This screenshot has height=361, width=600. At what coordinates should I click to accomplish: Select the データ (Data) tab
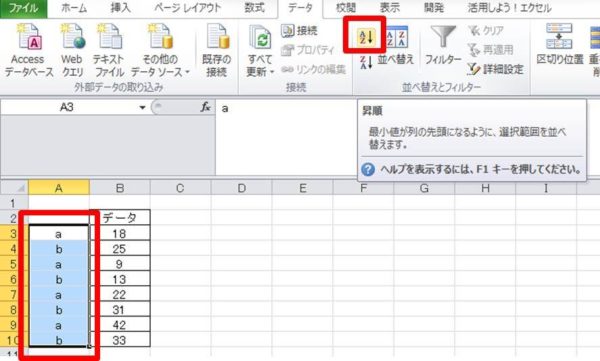(x=300, y=8)
